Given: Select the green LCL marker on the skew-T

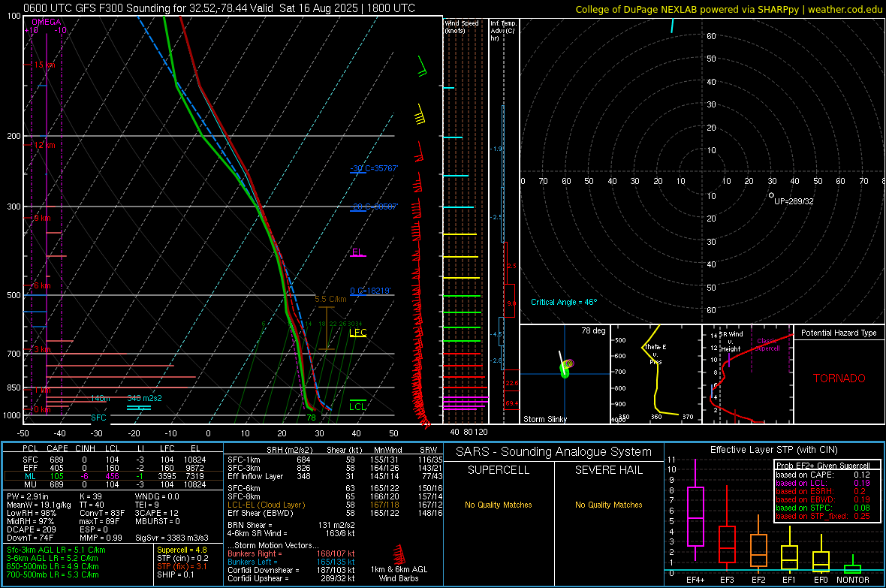Looking at the screenshot, I should pos(357,406).
